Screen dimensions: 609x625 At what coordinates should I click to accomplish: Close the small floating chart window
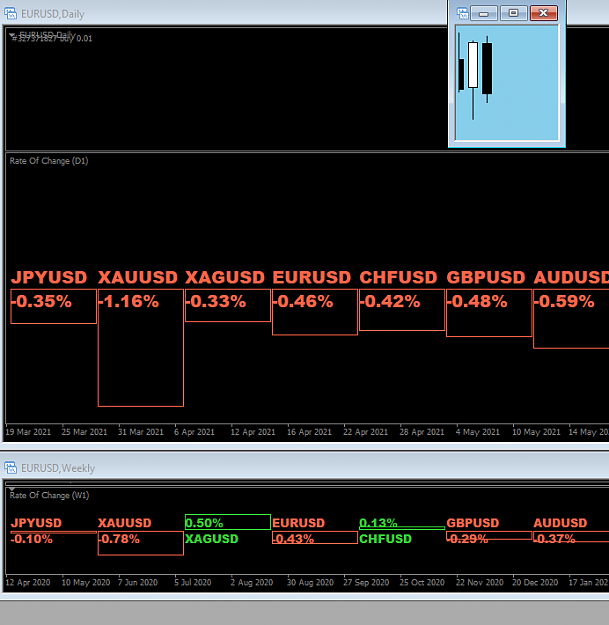(x=544, y=13)
